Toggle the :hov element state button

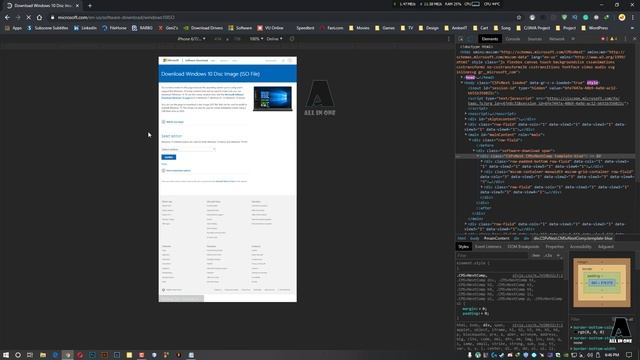click(536, 256)
